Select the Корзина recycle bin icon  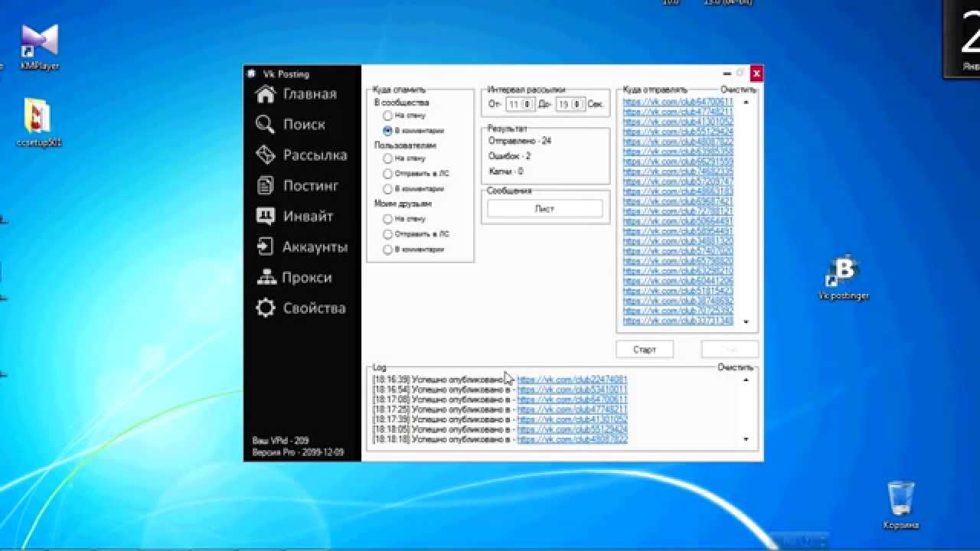pos(900,505)
